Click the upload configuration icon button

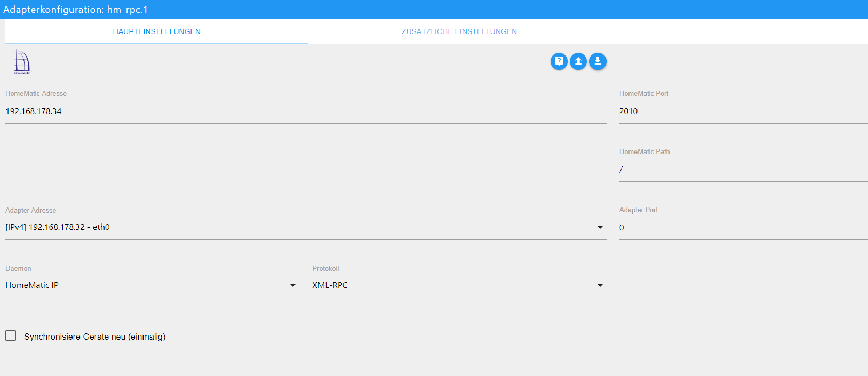578,61
